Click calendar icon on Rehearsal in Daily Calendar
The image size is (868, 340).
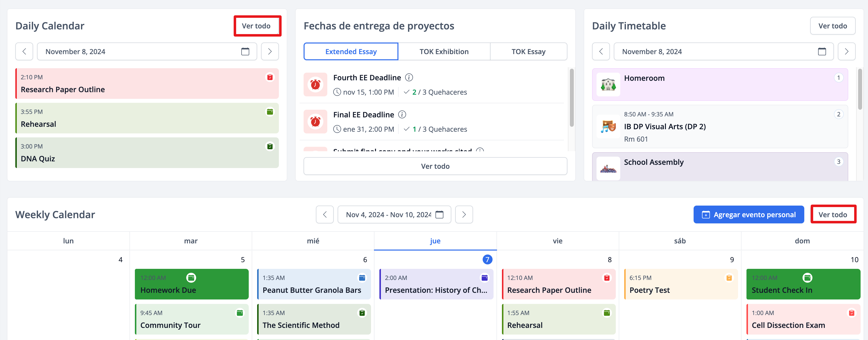[270, 112]
